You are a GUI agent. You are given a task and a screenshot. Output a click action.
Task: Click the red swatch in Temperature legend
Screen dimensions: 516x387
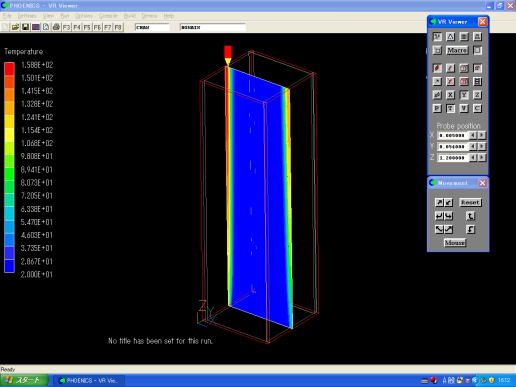(9, 69)
